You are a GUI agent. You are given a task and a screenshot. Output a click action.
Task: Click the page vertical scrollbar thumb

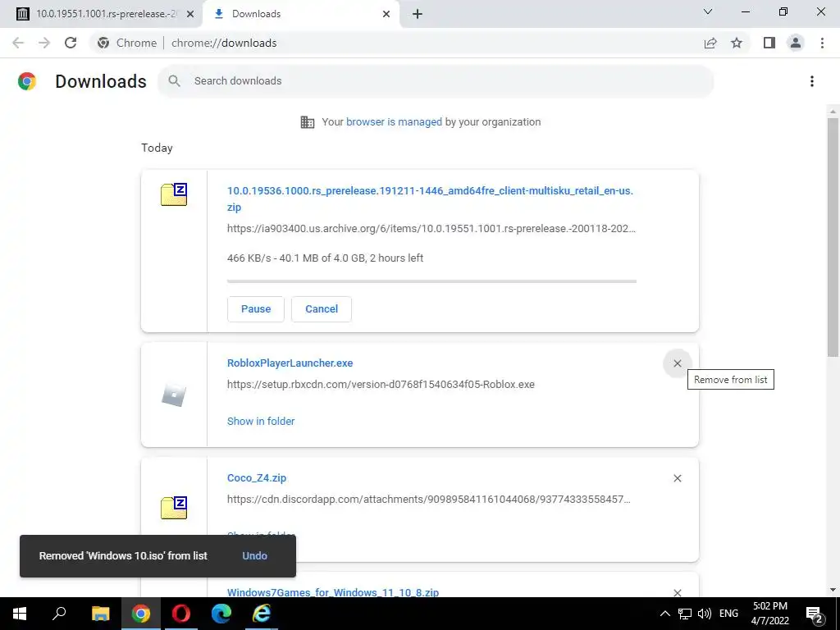point(833,237)
